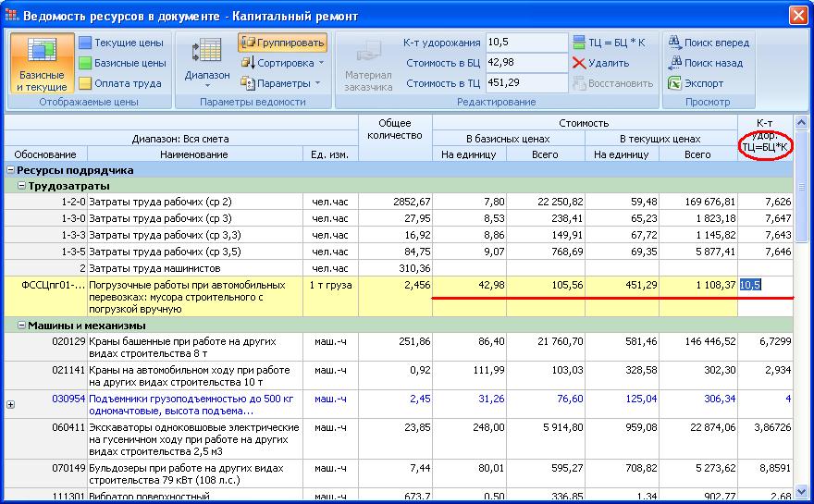
Task: Click the 'Экспорт' Excel icon
Action: click(x=673, y=83)
